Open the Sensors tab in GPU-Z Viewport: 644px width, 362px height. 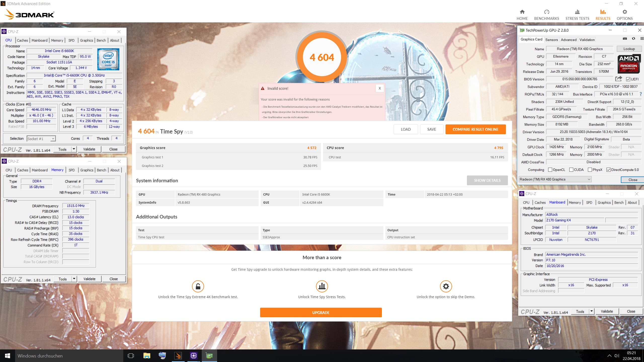(x=551, y=40)
